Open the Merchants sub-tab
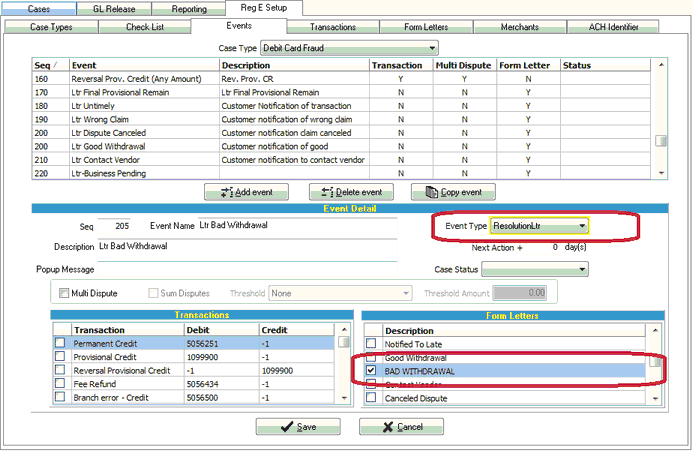Screen dimensions: 693x451 [x=520, y=27]
